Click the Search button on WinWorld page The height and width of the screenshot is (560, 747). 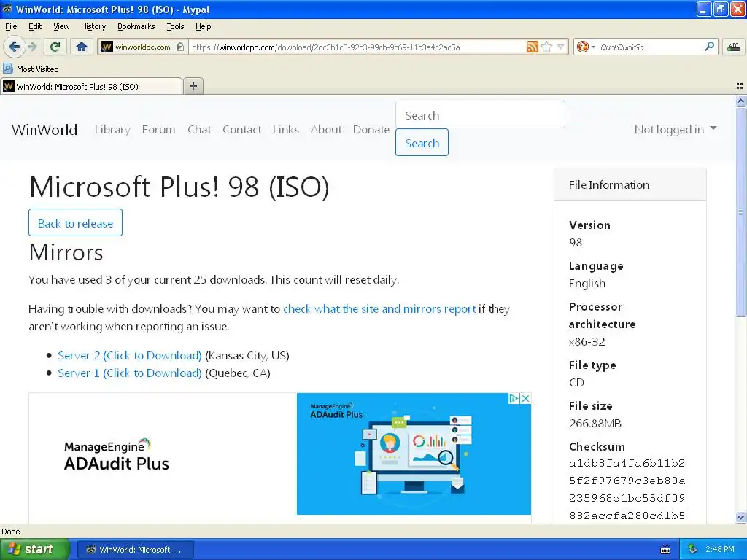(x=422, y=142)
